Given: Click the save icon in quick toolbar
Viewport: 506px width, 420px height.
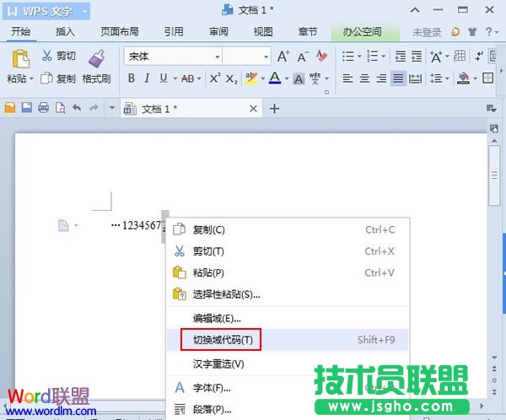Looking at the screenshot, I should [x=27, y=109].
